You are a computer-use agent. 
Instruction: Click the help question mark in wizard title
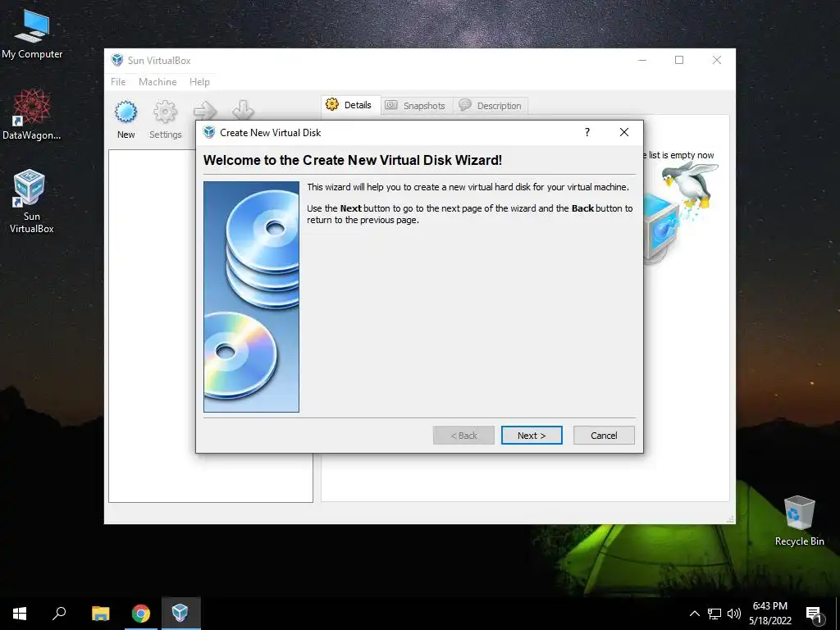tap(587, 132)
